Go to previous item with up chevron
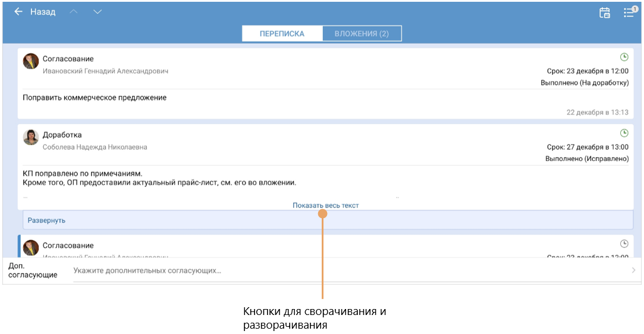This screenshot has height=334, width=644. [74, 12]
